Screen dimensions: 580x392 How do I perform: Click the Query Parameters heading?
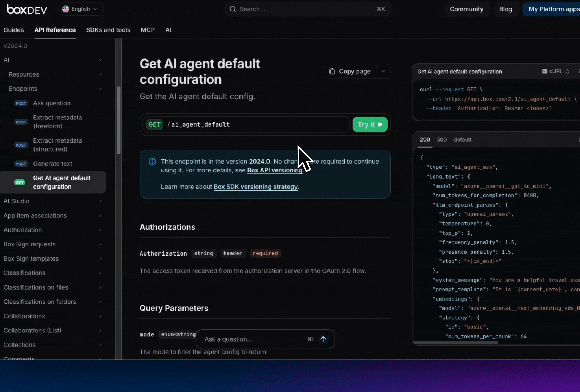pos(174,308)
